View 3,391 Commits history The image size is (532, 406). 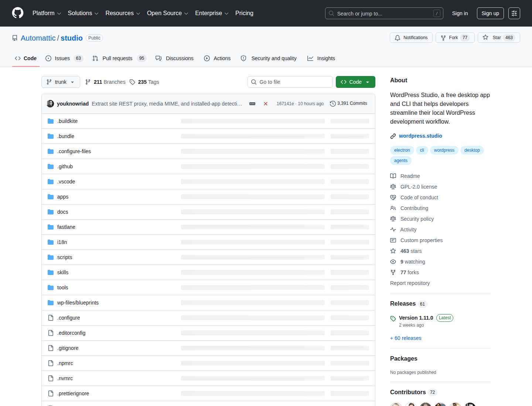click(x=348, y=104)
